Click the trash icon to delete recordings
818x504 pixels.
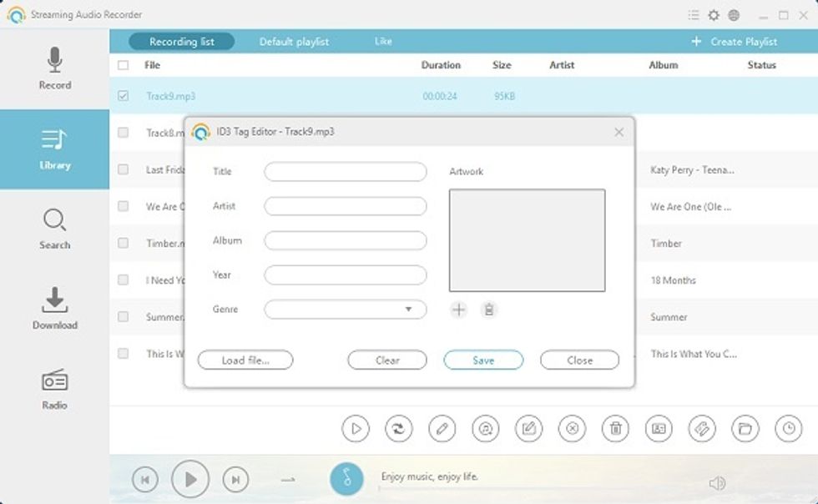(x=616, y=428)
